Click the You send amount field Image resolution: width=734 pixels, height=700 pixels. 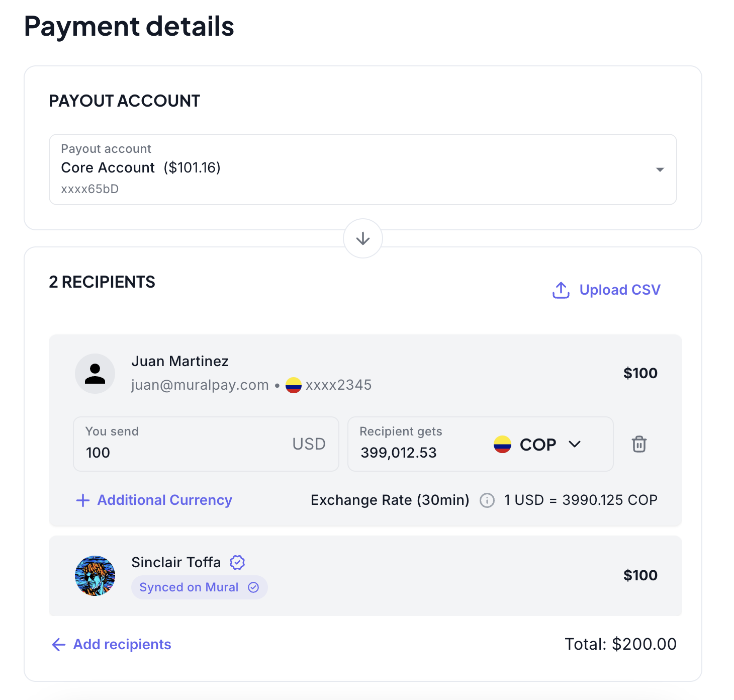coord(186,452)
